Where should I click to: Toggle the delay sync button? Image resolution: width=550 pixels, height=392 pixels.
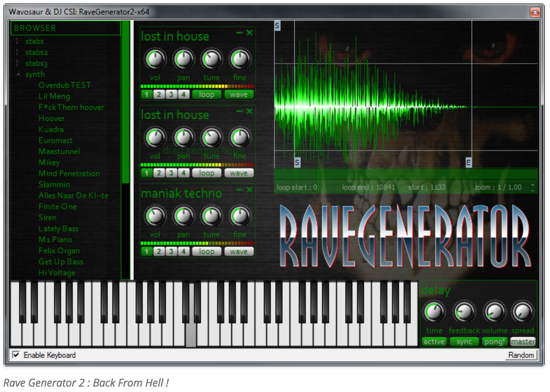tap(464, 342)
